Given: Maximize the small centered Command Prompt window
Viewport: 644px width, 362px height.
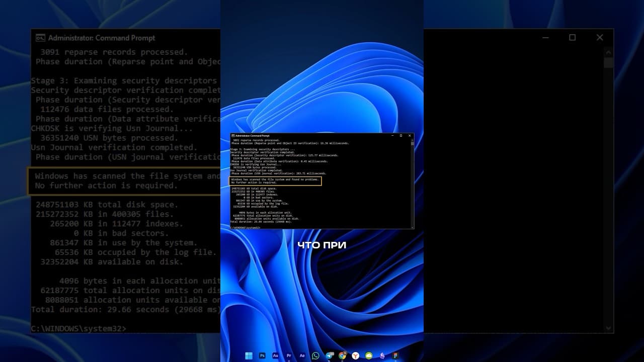Looking at the screenshot, I should click(401, 136).
